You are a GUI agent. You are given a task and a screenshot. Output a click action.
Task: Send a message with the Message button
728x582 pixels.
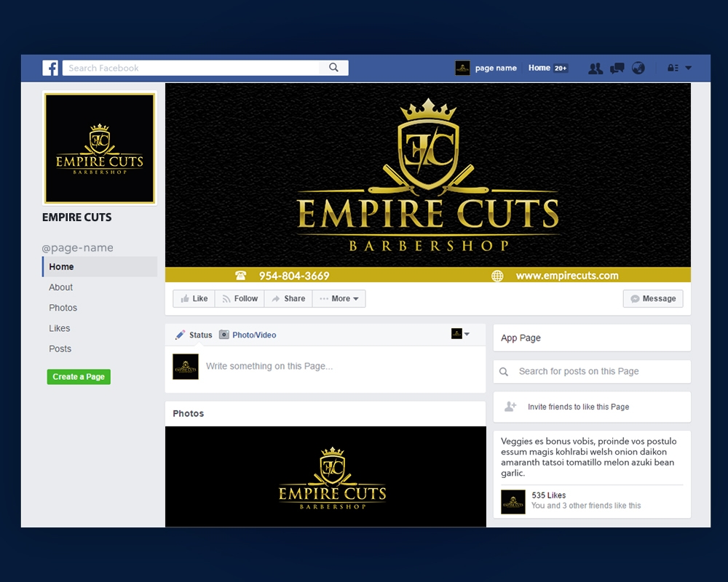[x=653, y=299]
